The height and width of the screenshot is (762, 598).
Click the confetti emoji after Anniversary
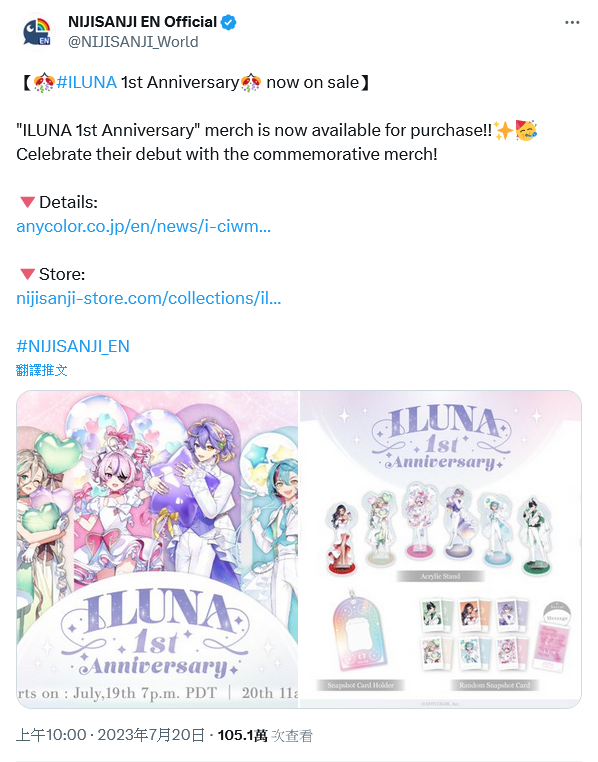[251, 83]
